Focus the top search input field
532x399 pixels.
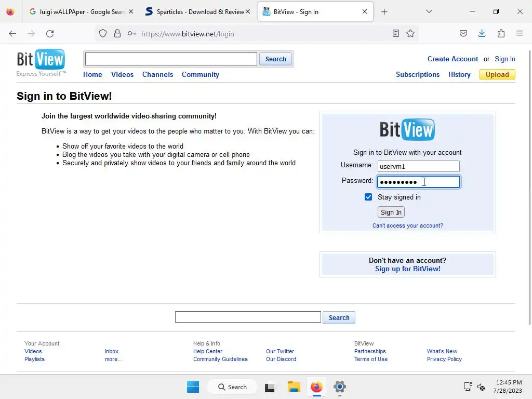tap(171, 59)
